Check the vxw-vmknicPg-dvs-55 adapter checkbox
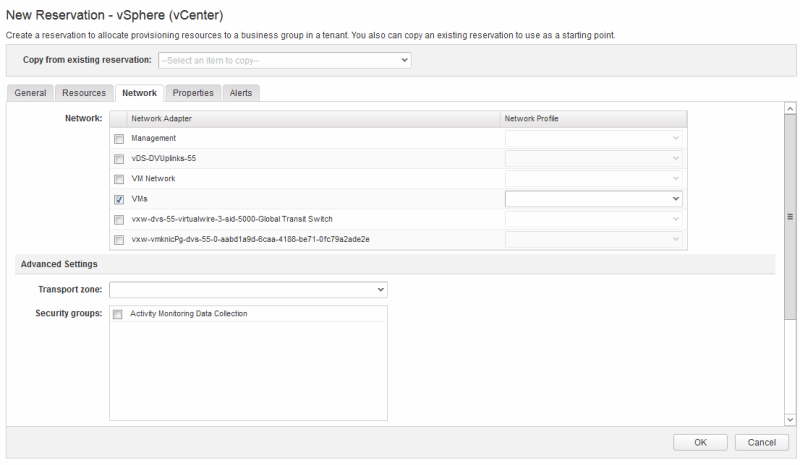The height and width of the screenshot is (465, 800). point(119,240)
